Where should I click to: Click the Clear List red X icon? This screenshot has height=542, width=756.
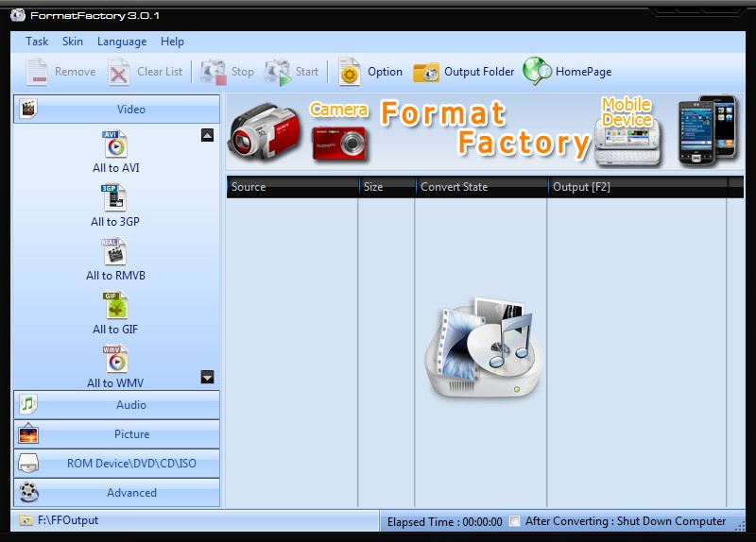click(x=119, y=72)
